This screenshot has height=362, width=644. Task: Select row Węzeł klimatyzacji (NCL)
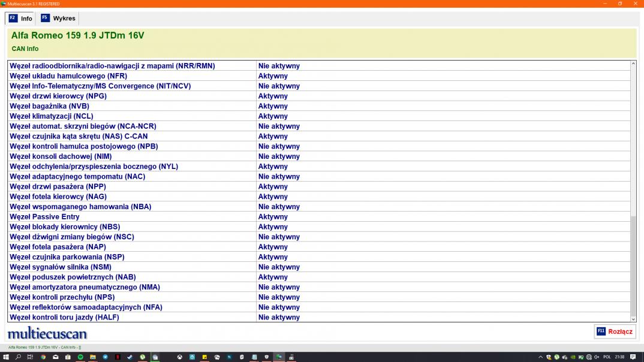[319, 116]
